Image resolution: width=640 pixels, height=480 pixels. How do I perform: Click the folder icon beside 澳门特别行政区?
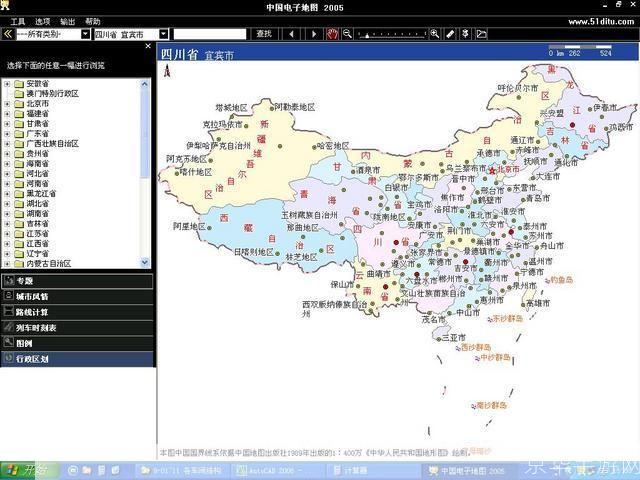click(19, 93)
